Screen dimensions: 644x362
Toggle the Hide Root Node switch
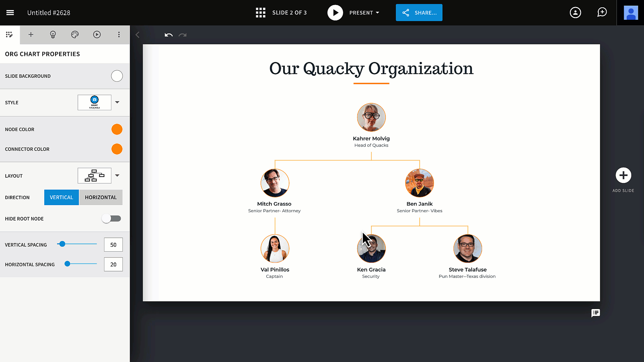(x=111, y=219)
